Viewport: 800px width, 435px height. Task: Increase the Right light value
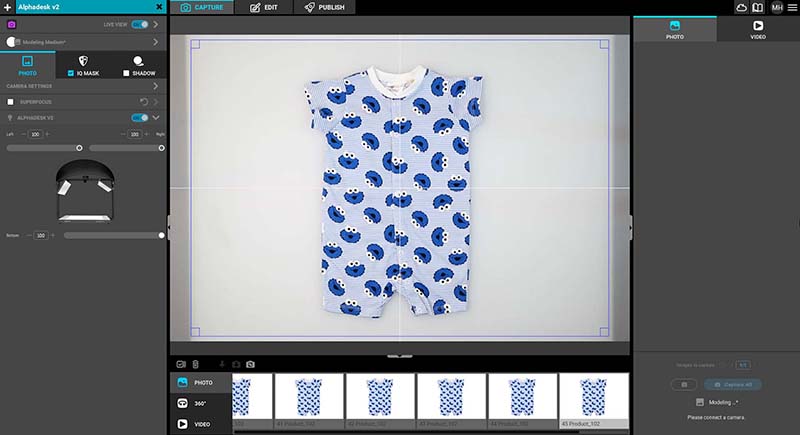[x=147, y=134]
